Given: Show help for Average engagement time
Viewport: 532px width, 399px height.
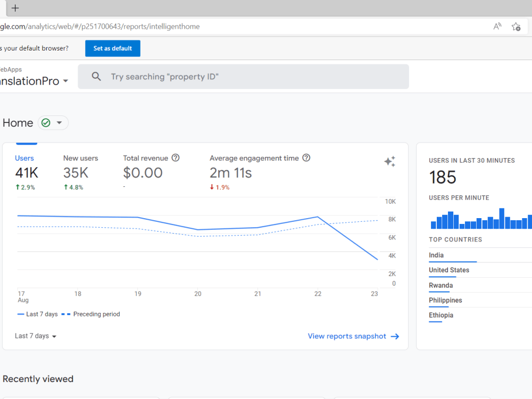Looking at the screenshot, I should 306,158.
